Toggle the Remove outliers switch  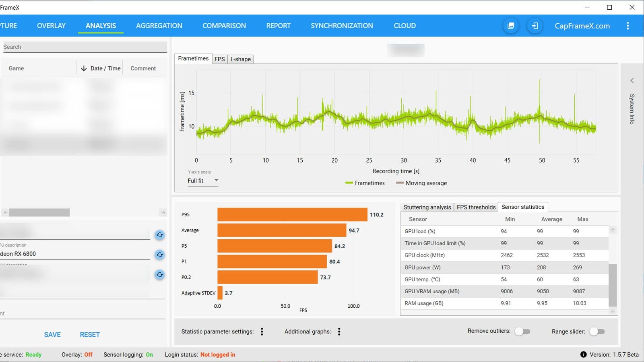click(522, 331)
